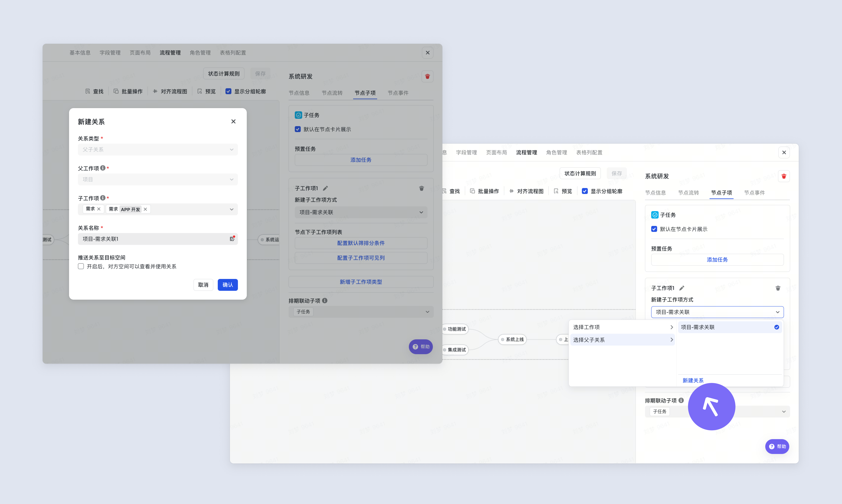Click the 预览 icon in left window

coord(200,91)
